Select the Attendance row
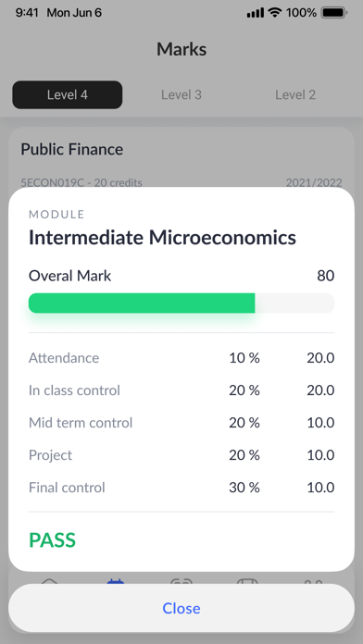Image resolution: width=363 pixels, height=644 pixels. click(181, 358)
